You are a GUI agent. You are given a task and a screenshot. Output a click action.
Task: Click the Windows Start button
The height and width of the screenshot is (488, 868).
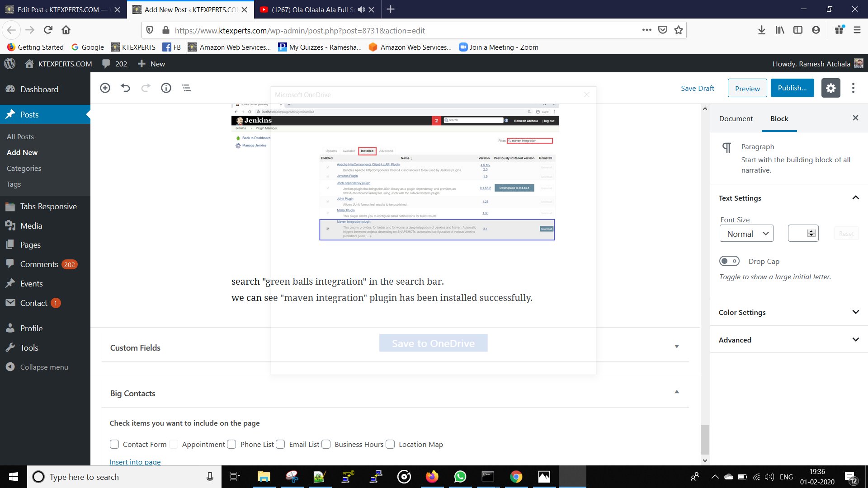coord(14,477)
